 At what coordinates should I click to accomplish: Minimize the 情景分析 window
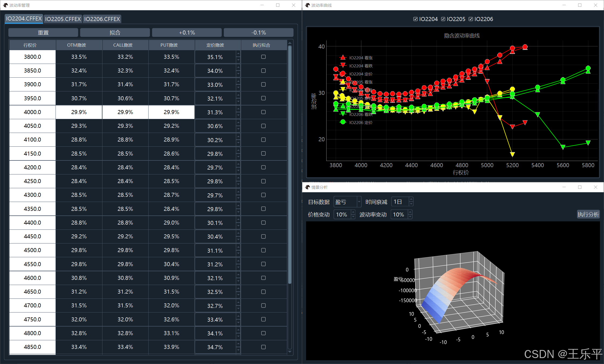[564, 187]
